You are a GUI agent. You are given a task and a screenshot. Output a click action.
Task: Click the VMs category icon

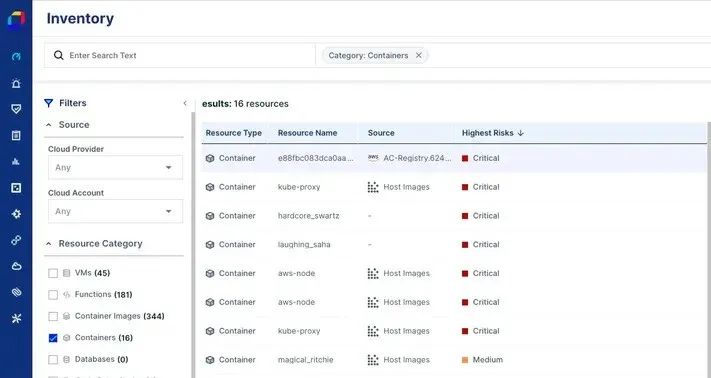tap(67, 273)
